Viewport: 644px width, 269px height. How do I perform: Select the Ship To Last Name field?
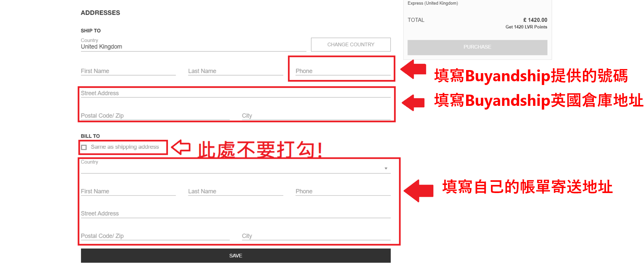pyautogui.click(x=235, y=71)
